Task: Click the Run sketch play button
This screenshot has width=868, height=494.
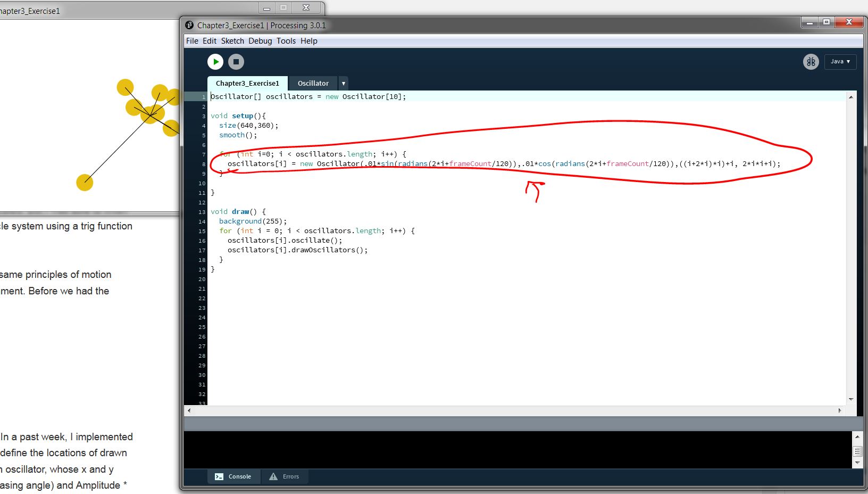Action: point(215,62)
